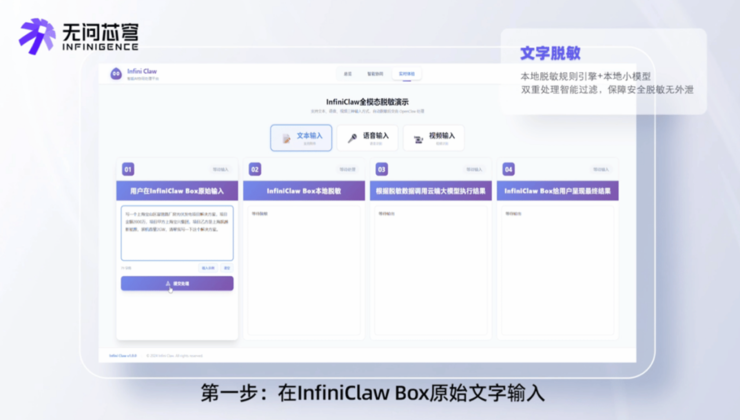The image size is (740, 420).
Task: Click the 语音输入 microphone icon
Action: coord(353,138)
